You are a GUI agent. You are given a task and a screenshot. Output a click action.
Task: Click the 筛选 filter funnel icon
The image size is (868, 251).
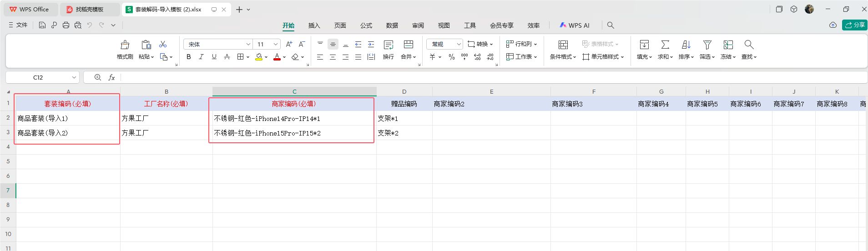tap(707, 45)
